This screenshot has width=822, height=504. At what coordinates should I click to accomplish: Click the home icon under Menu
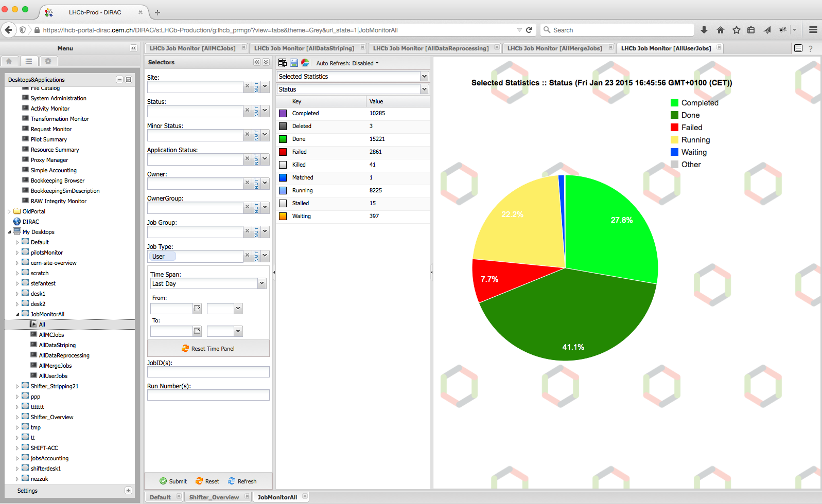9,61
